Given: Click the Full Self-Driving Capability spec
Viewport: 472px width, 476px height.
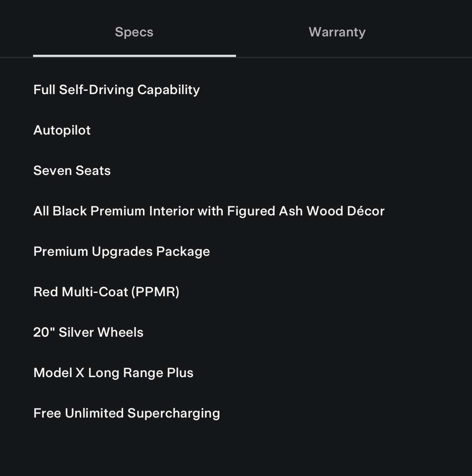Looking at the screenshot, I should (117, 90).
